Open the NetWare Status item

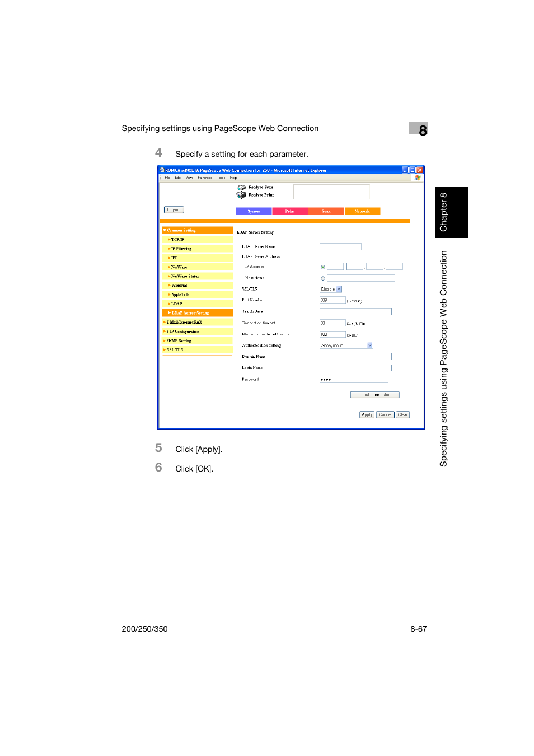(x=197, y=276)
